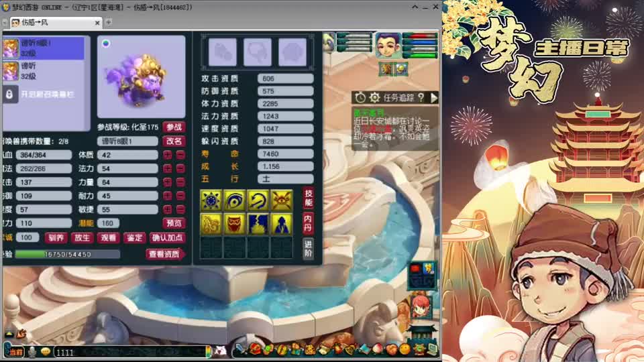Click the 参战 button
644x362 pixels.
click(x=174, y=127)
